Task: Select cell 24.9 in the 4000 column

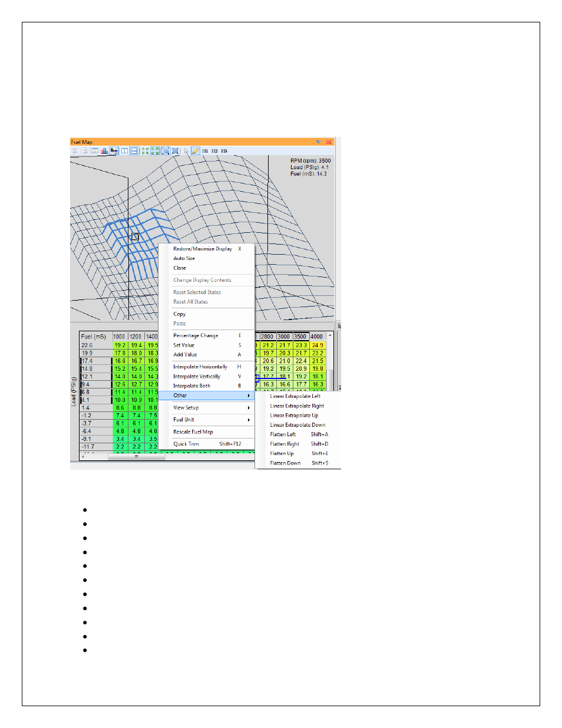Action: 318,345
